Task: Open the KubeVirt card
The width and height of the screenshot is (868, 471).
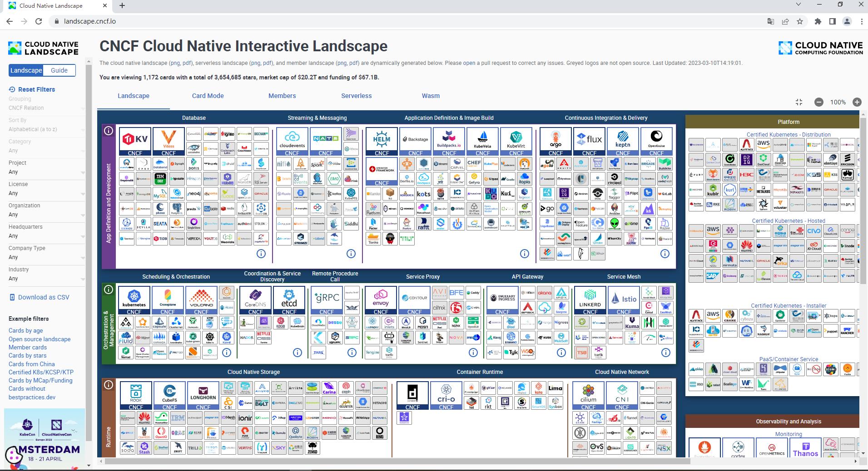Action: click(516, 142)
